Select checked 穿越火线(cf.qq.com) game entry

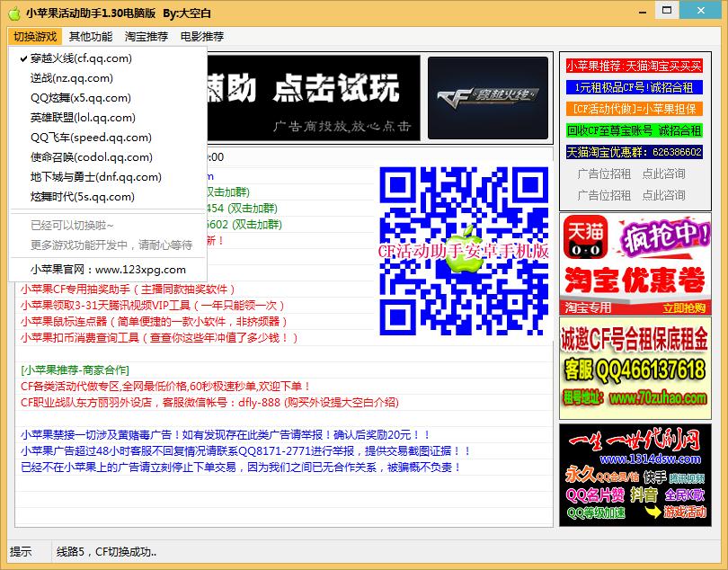(x=108, y=58)
